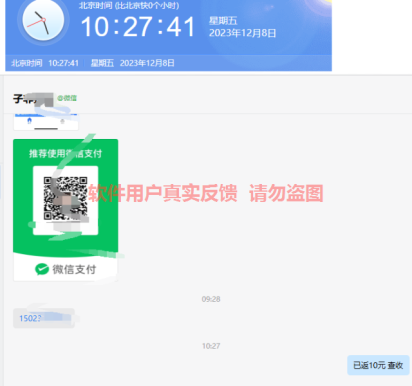Click the phone number link starting with 1502
The width and height of the screenshot is (412, 386).
click(x=44, y=318)
